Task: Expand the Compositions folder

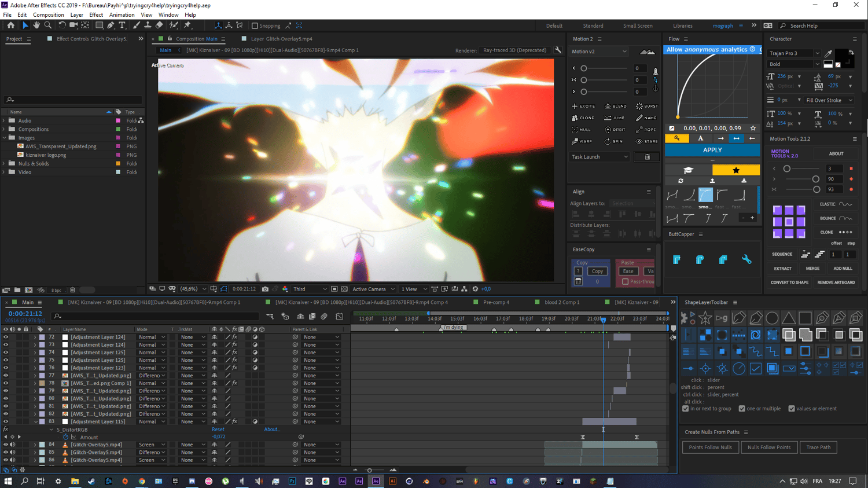Action: (x=4, y=129)
